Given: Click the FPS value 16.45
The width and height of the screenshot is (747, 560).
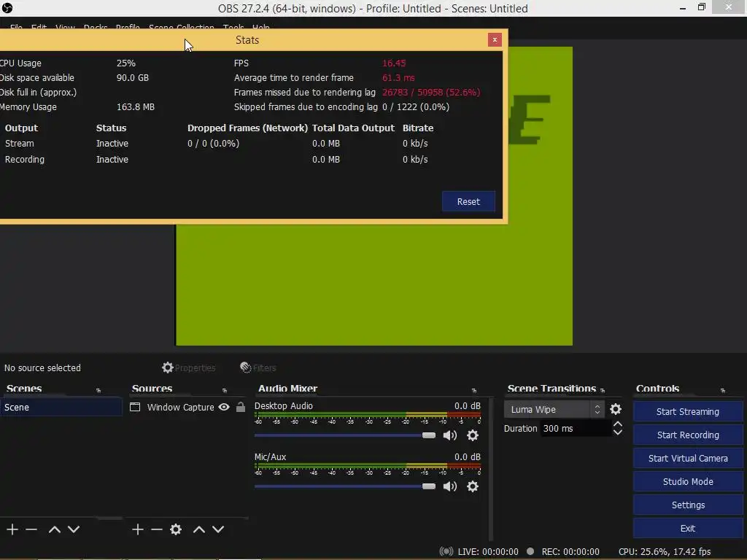Looking at the screenshot, I should tap(393, 63).
